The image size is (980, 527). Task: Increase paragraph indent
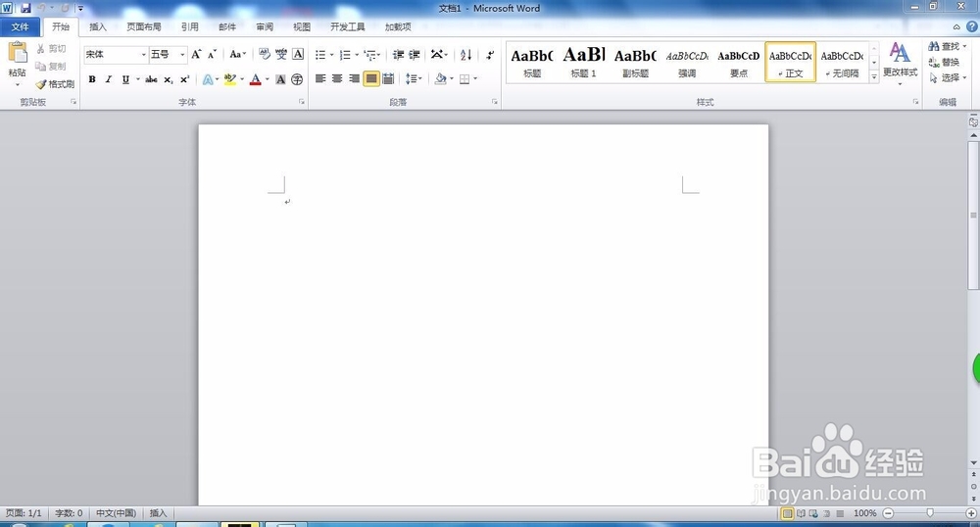click(x=415, y=55)
